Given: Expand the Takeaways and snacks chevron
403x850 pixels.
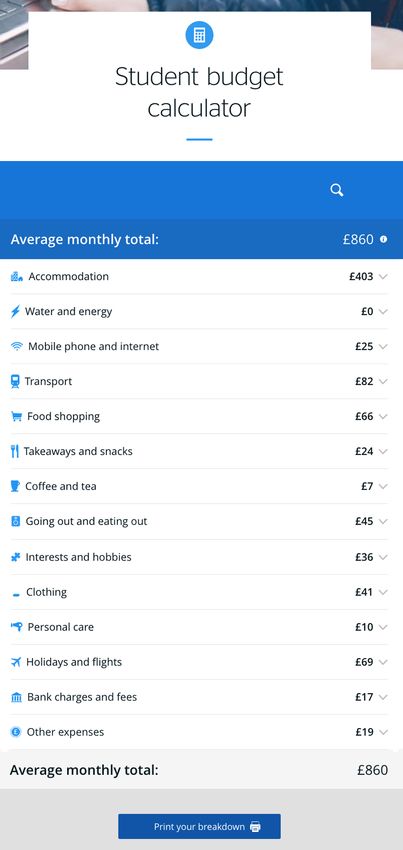Looking at the screenshot, I should (383, 452).
